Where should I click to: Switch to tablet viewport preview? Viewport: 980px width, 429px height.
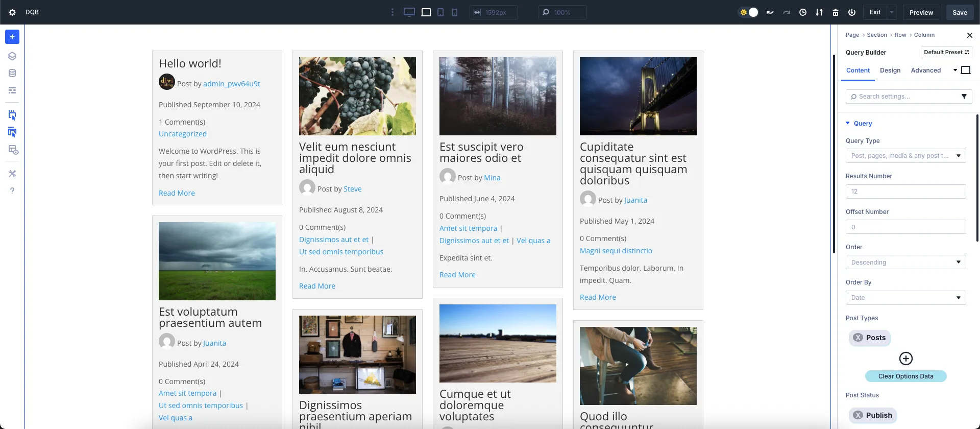440,12
